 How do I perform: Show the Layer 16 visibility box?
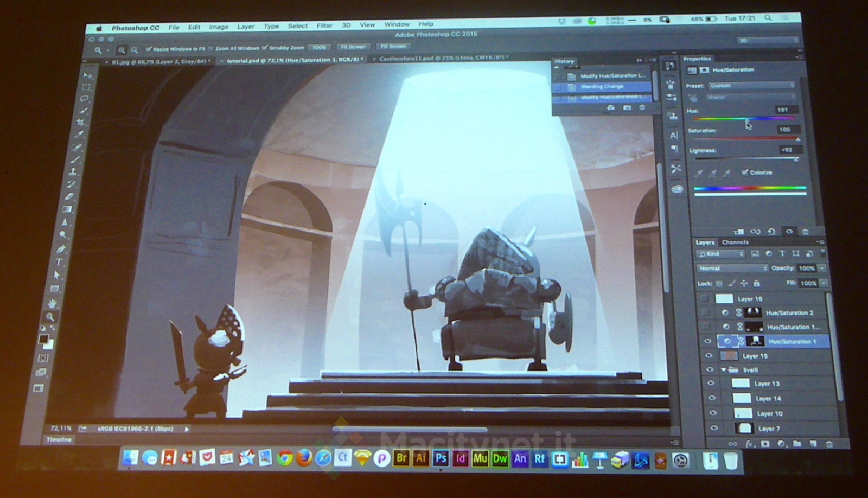point(704,298)
